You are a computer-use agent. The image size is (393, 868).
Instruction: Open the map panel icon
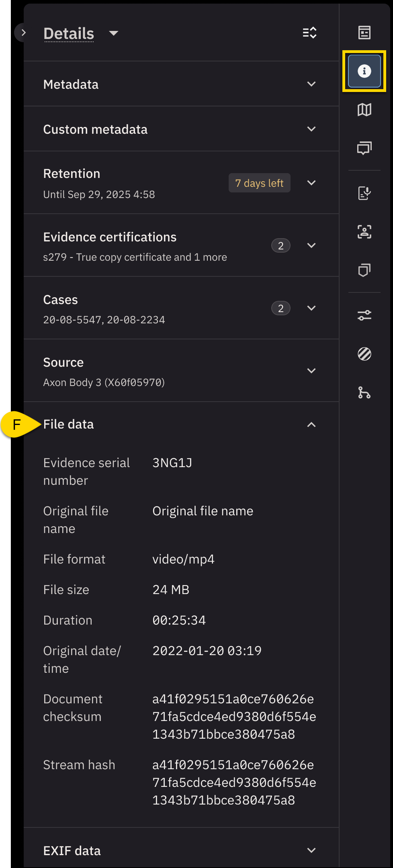tap(364, 110)
